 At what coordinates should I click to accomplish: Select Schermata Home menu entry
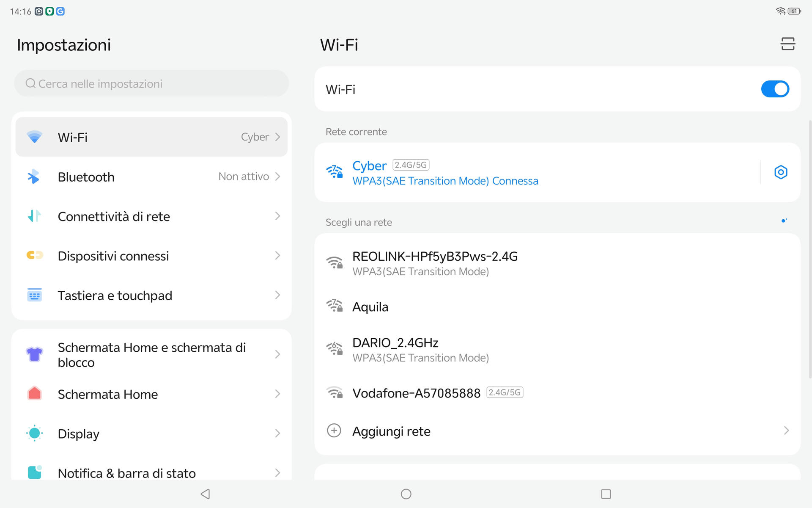click(x=108, y=394)
